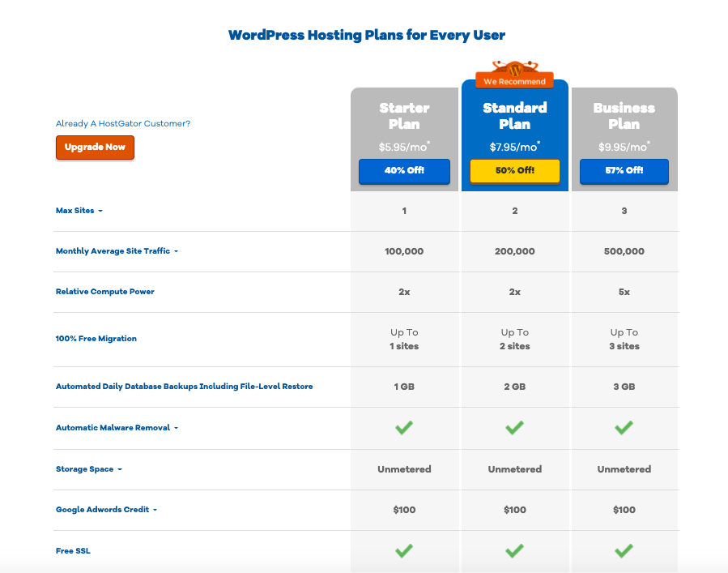Expand the Max Sites dropdown
Viewport: 728px width, 573px height.
tap(100, 210)
